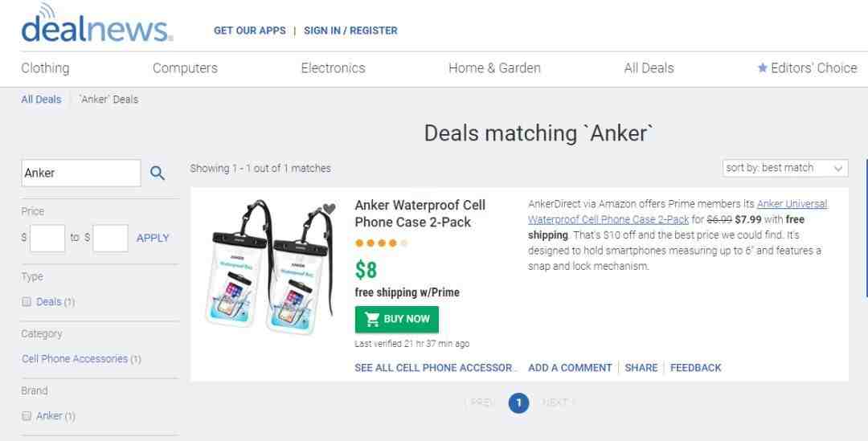Click the heart favorite icon on product
This screenshot has width=868, height=441.
click(329, 210)
